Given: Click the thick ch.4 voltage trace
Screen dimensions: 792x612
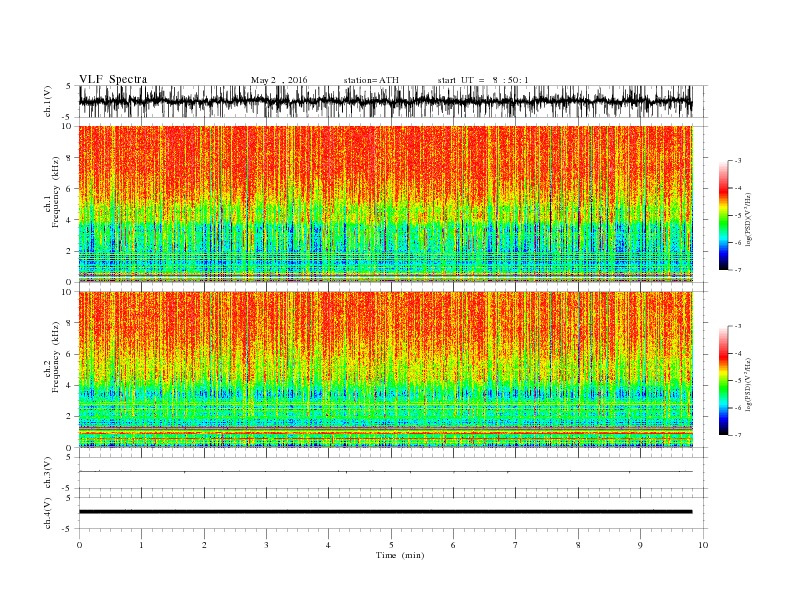Looking at the screenshot, I should coord(385,512).
